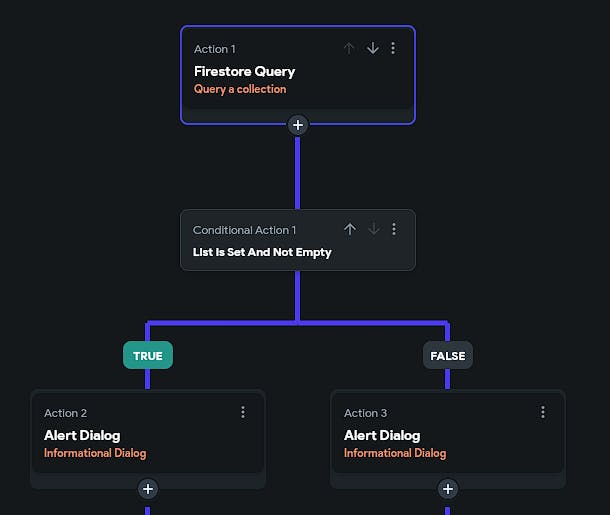Add action below the Firestore Query node

(298, 125)
